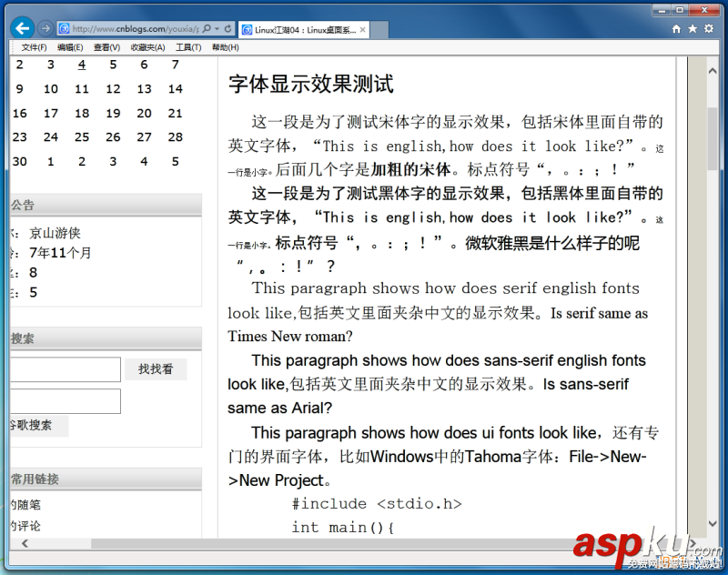Screen dimensions: 728x575
Task: Click calendar date 28
Action: [x=176, y=137]
